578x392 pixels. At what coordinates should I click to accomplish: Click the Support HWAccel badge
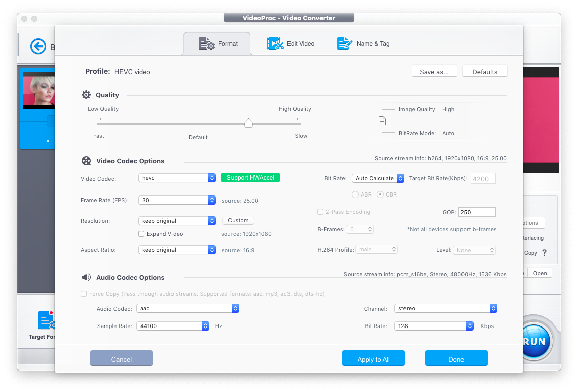251,177
